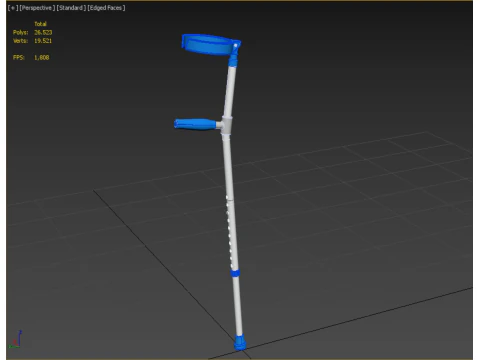Select the blue rubber tip at crutch bottom
Viewport: 480px width, 360px height.
click(240, 343)
